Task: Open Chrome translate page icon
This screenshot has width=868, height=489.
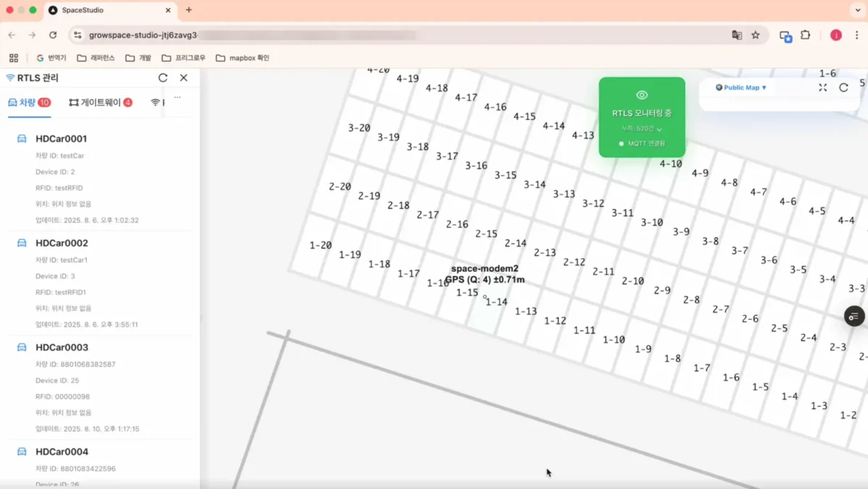Action: 737,35
